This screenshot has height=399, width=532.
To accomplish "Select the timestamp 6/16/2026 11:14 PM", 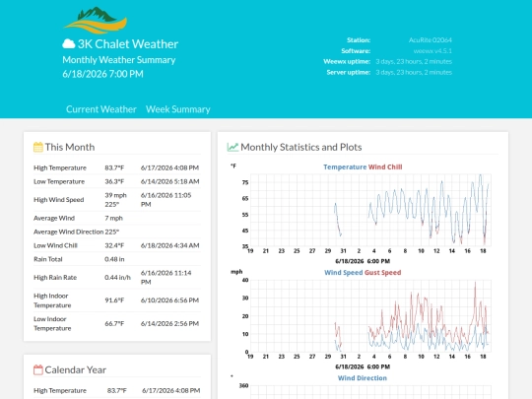I will tap(166, 277).
